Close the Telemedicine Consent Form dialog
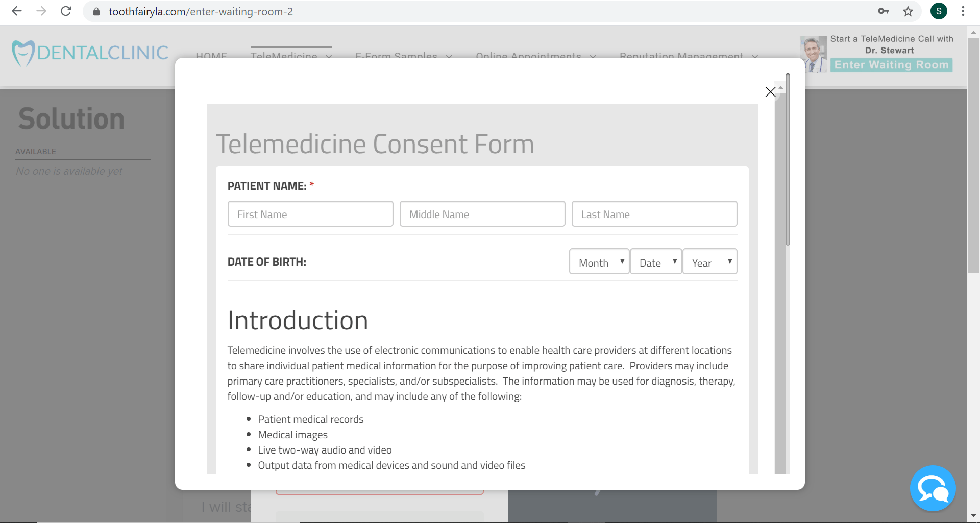 770,92
